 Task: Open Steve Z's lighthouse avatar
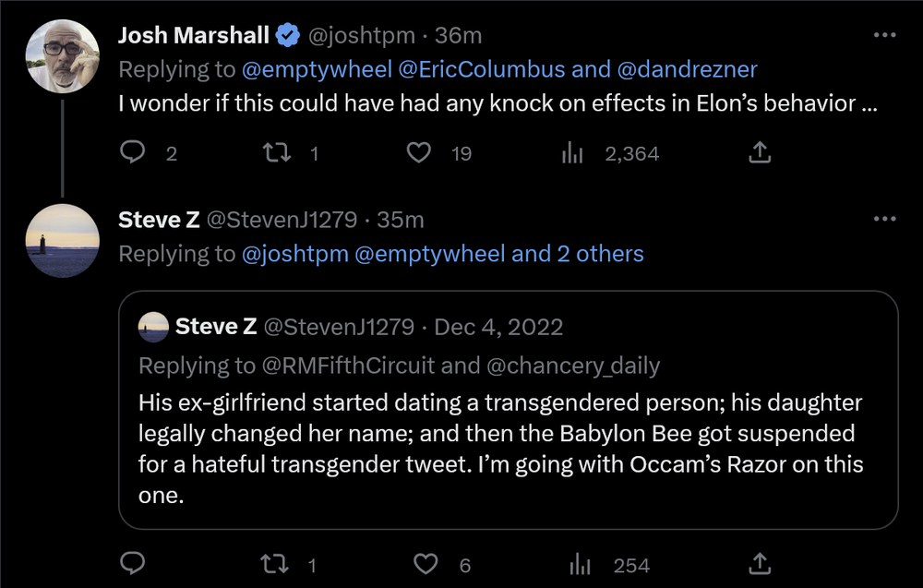click(x=63, y=240)
